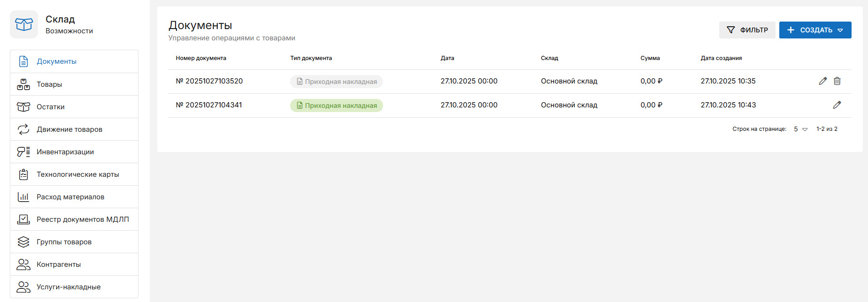
Task: Click gray Приходная накладная badge
Action: (337, 82)
